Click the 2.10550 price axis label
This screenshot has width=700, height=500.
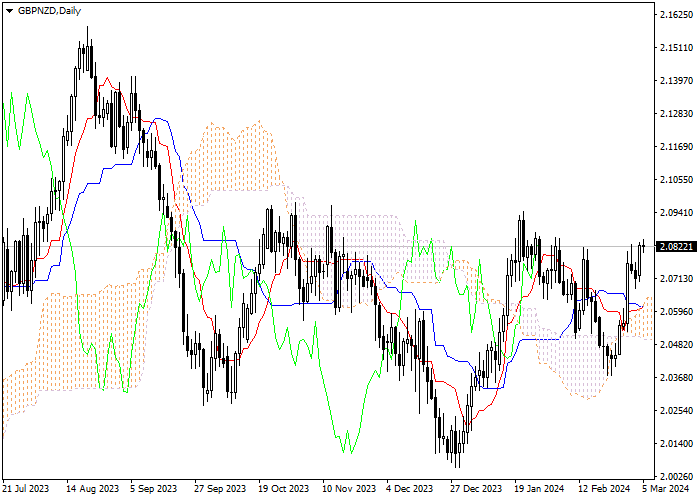676,180
